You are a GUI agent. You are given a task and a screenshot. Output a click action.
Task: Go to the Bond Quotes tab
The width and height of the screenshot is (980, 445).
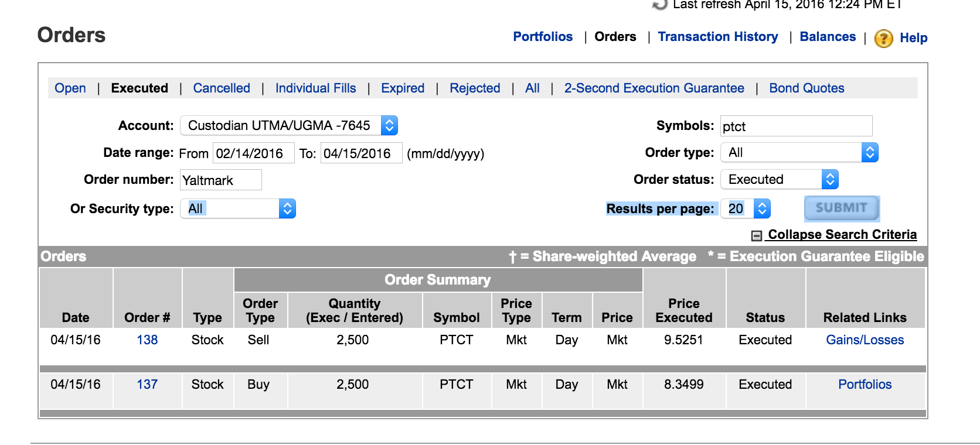coord(807,88)
